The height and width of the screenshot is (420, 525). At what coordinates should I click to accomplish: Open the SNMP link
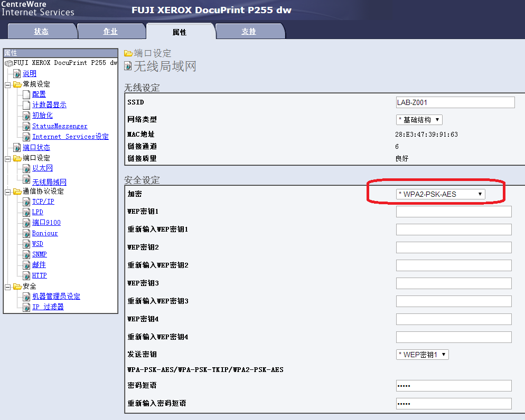[x=40, y=254]
